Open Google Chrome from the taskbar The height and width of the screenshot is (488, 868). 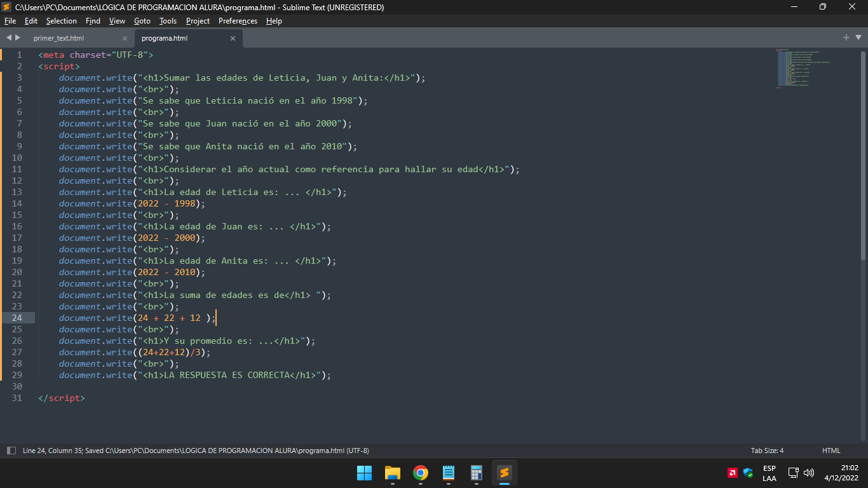[421, 473]
